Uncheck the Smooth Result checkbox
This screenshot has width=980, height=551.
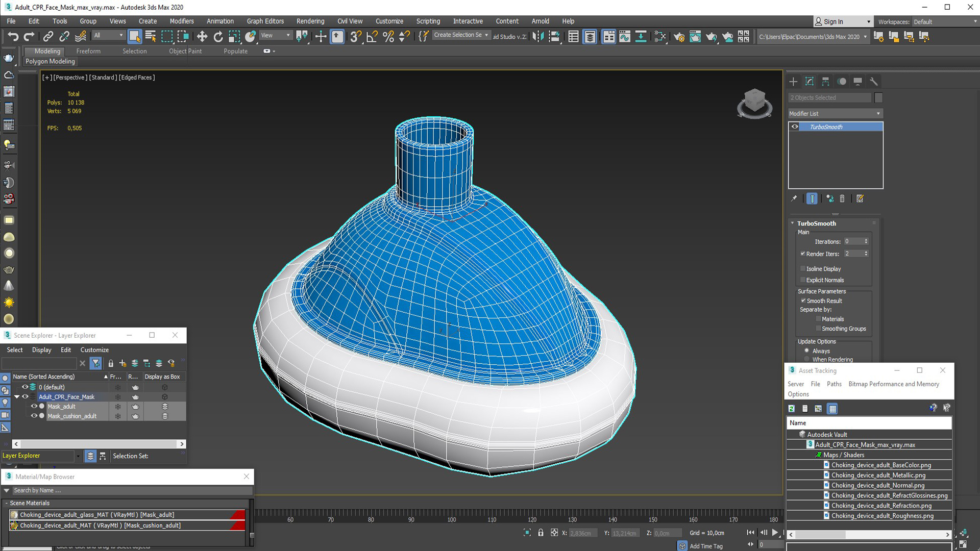[803, 301]
